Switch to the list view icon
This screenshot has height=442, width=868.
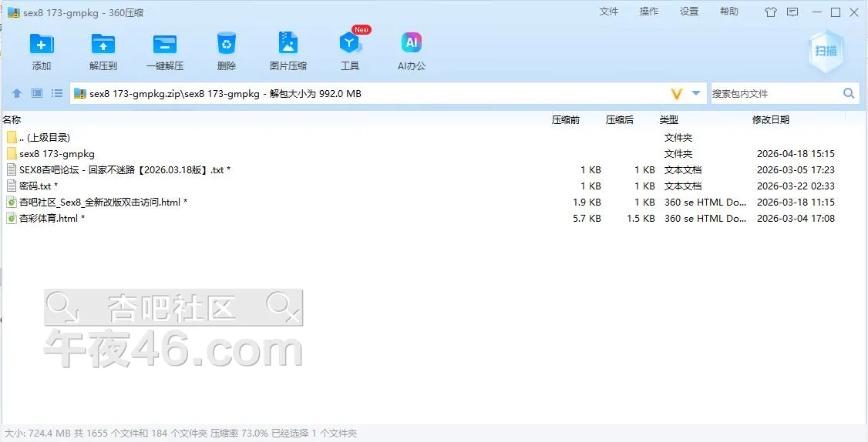57,93
